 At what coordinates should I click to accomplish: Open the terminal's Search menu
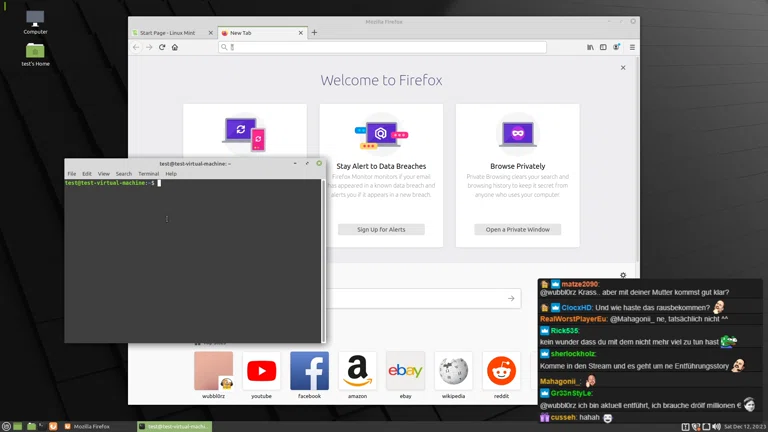pos(123,174)
